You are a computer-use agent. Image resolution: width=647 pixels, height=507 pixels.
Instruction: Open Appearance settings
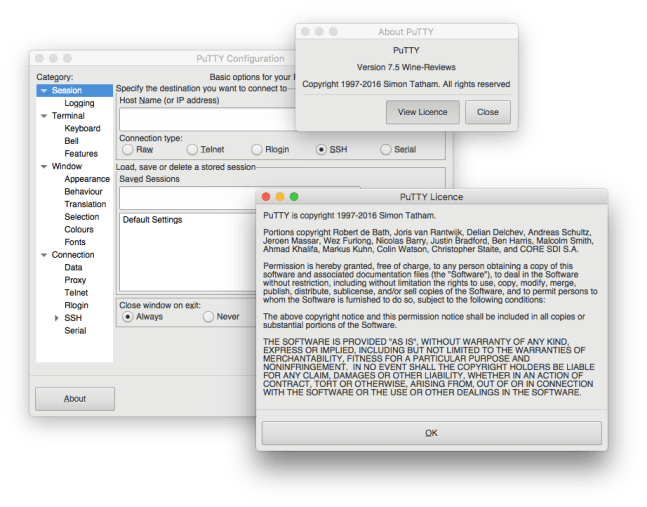point(87,179)
